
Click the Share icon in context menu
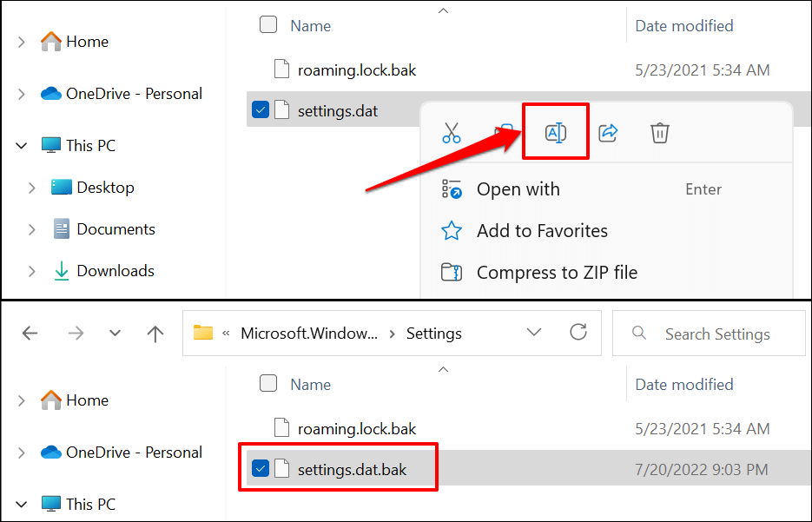tap(608, 133)
